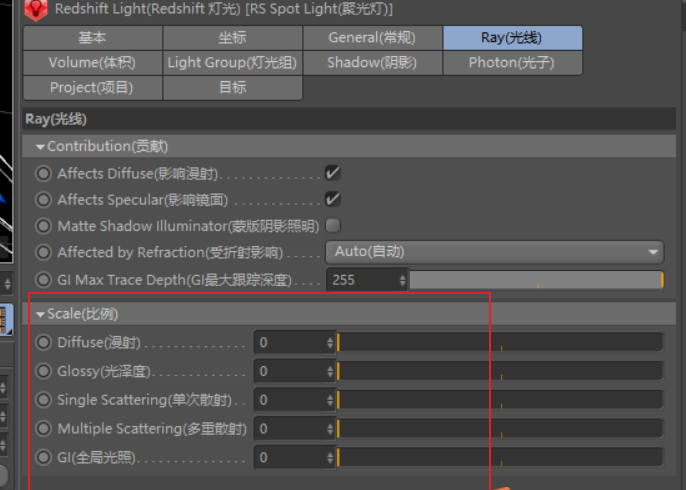Click GI(全局光照) stepper arrows

click(x=330, y=458)
